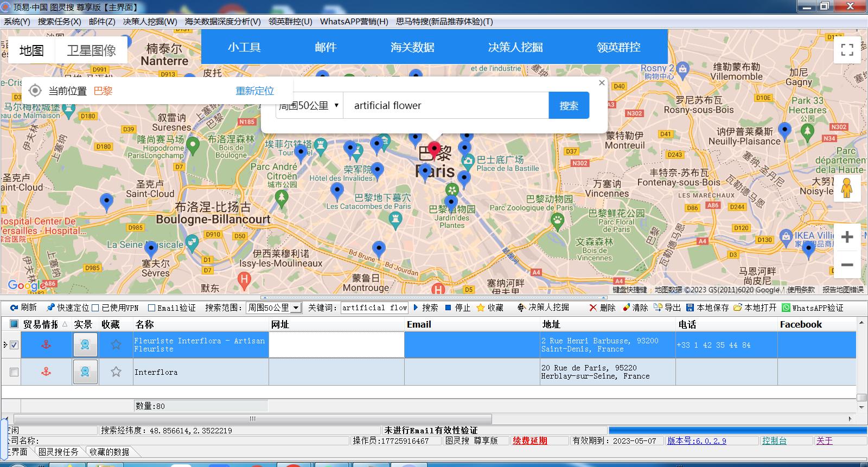Viewport: 868px width, 467px height.
Task: Switch to 卫星图像 map view
Action: 92,50
